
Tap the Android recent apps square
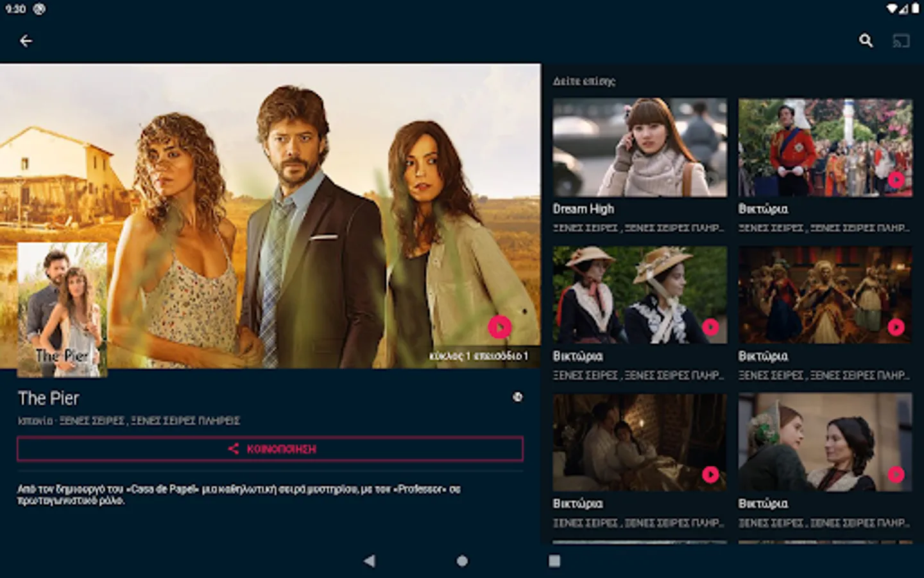coord(554,561)
